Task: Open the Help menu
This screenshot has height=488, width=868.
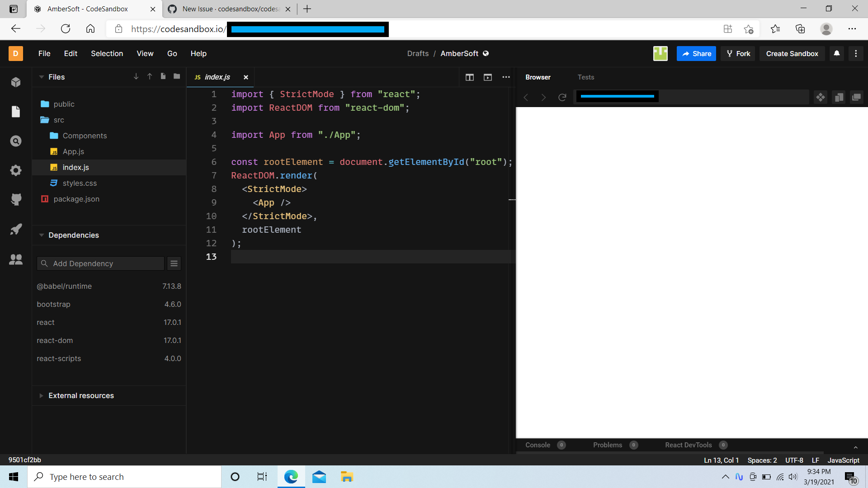Action: pos(198,53)
